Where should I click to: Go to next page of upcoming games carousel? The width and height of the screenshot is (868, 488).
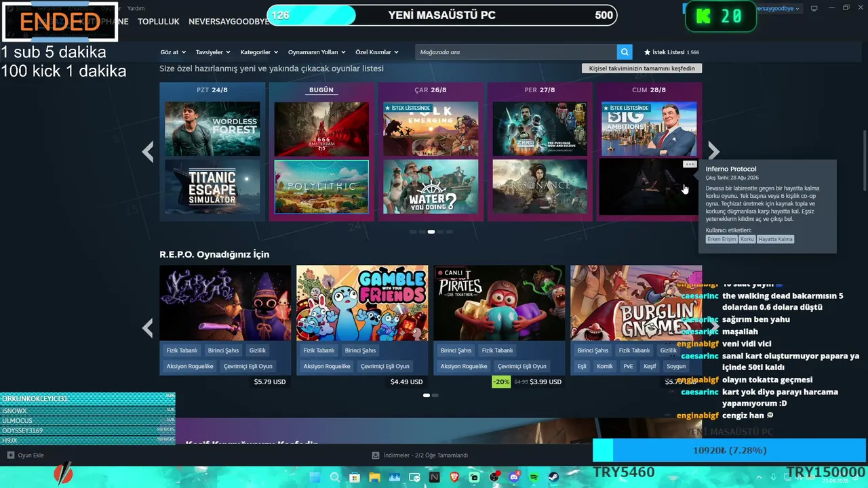tap(713, 151)
